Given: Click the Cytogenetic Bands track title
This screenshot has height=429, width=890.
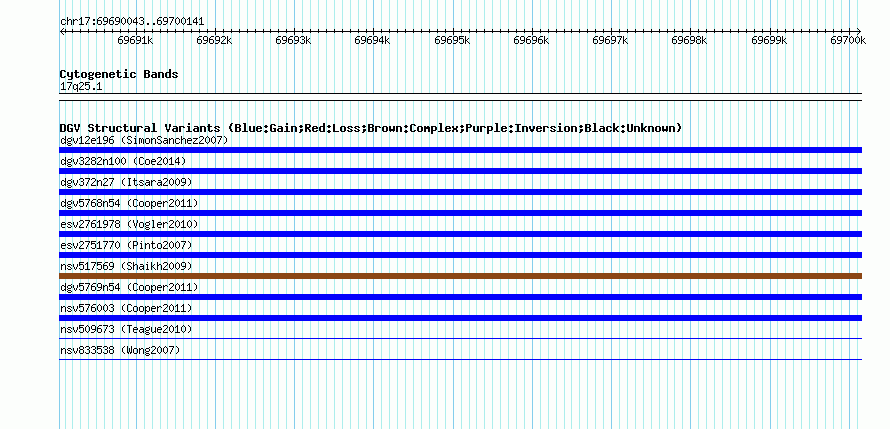Looking at the screenshot, I should point(119,74).
